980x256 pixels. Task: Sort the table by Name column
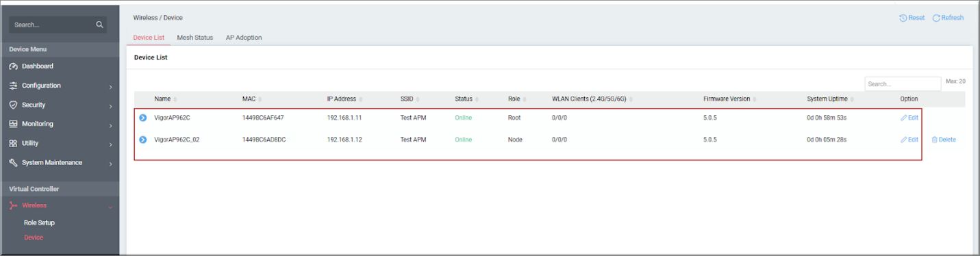point(175,99)
